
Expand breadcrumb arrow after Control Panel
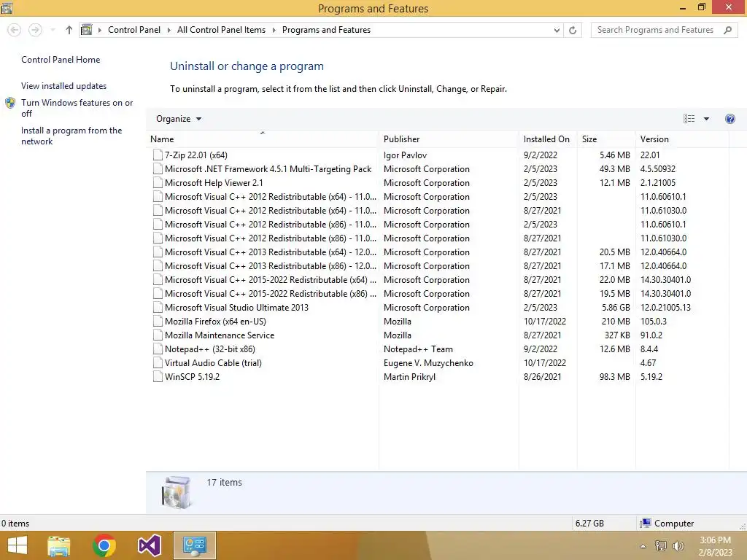click(x=169, y=30)
